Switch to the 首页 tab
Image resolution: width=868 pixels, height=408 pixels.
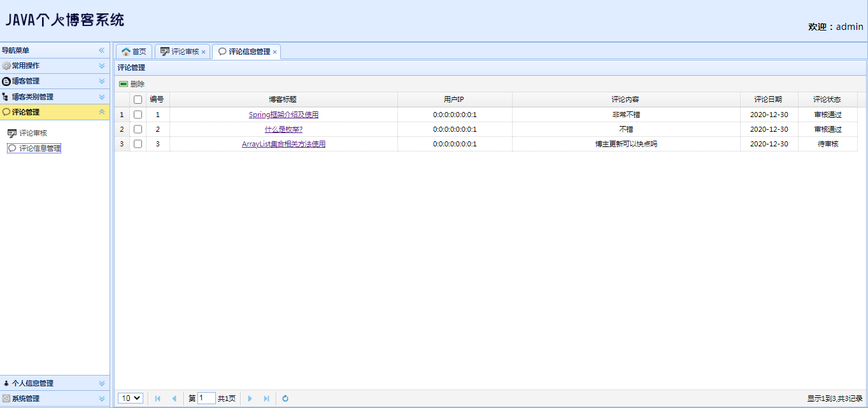point(134,52)
